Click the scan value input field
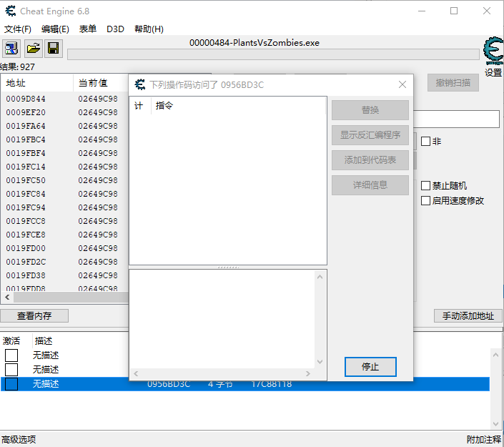The width and height of the screenshot is (504, 447). point(456,119)
